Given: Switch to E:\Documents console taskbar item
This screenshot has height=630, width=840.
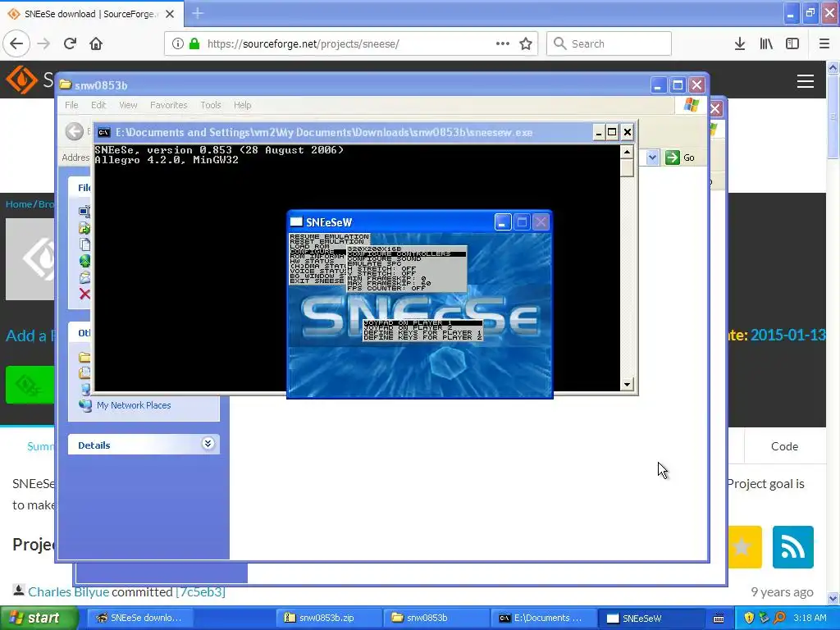Looking at the screenshot, I should click(x=542, y=619).
